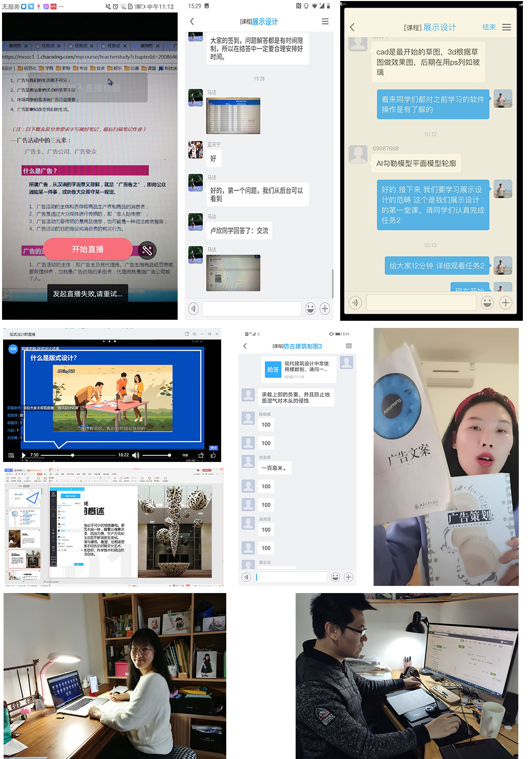The height and width of the screenshot is (759, 532).
Task: Click the thumbs-up like icon
Action: click(214, 455)
